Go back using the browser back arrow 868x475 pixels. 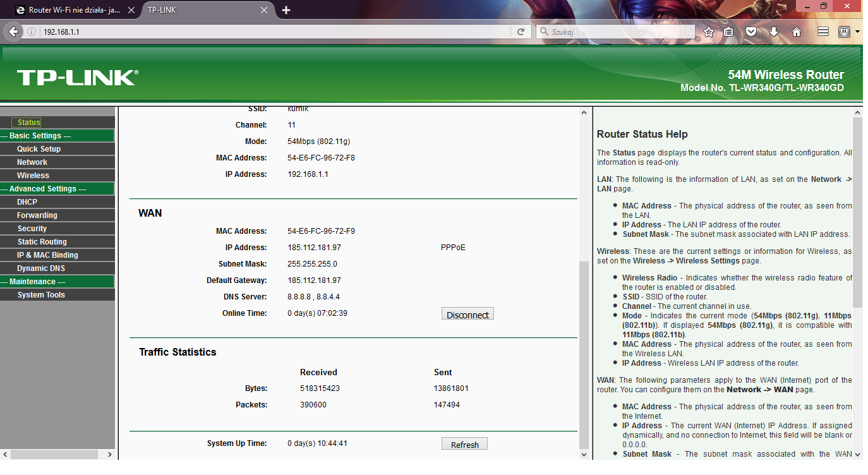pos(14,32)
